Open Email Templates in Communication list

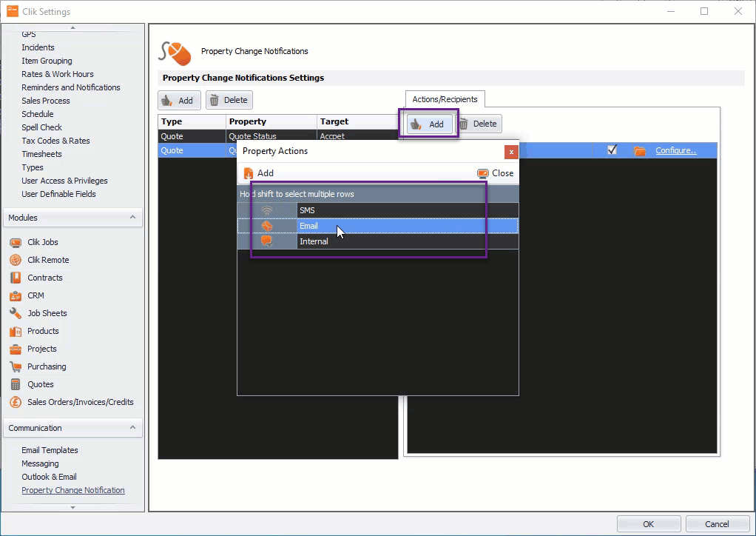50,450
